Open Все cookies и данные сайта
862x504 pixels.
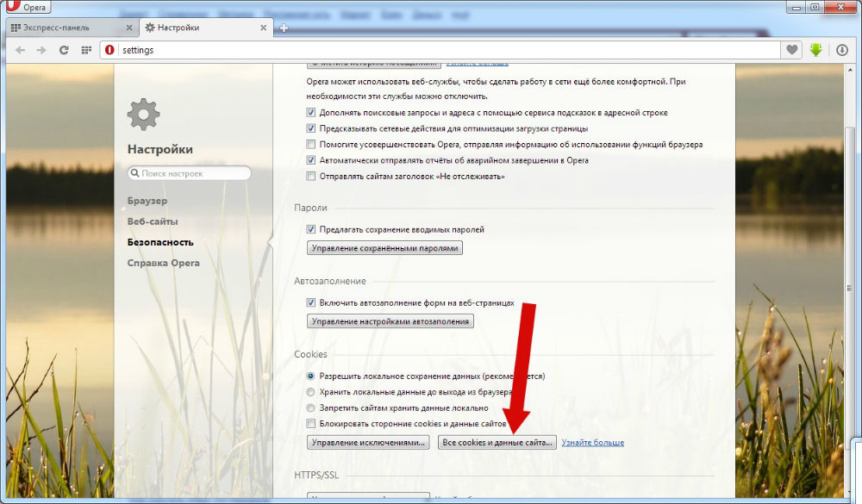[x=497, y=443]
